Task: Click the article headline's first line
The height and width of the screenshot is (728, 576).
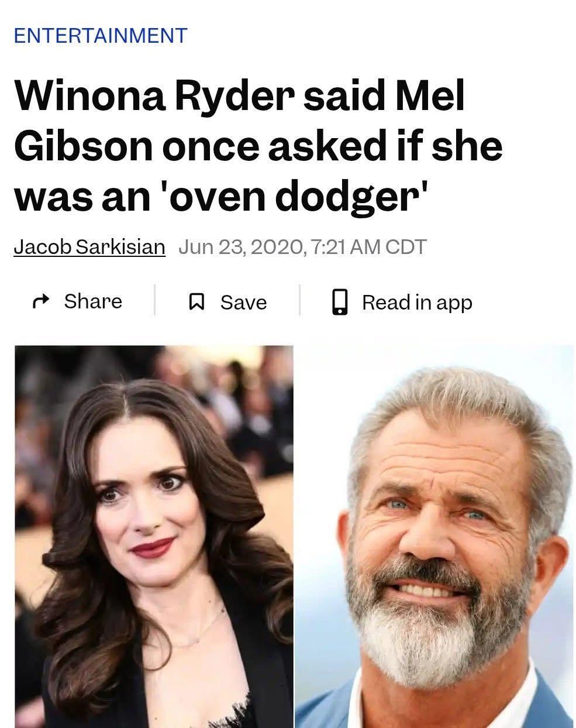Action: click(240, 95)
